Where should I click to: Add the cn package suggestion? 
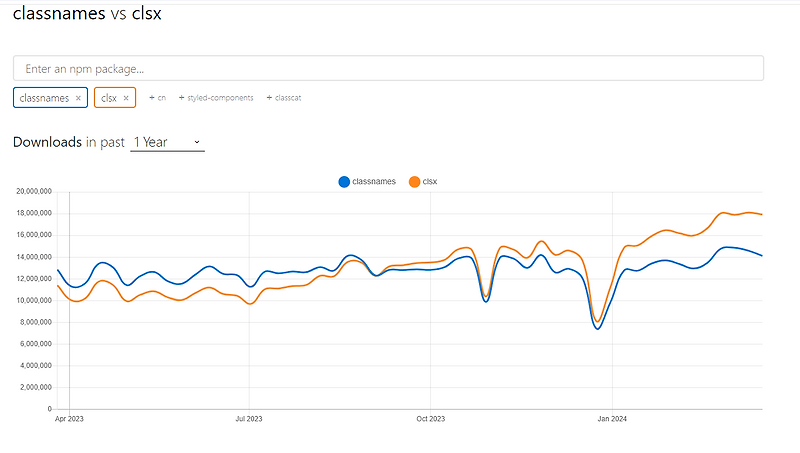click(x=158, y=98)
